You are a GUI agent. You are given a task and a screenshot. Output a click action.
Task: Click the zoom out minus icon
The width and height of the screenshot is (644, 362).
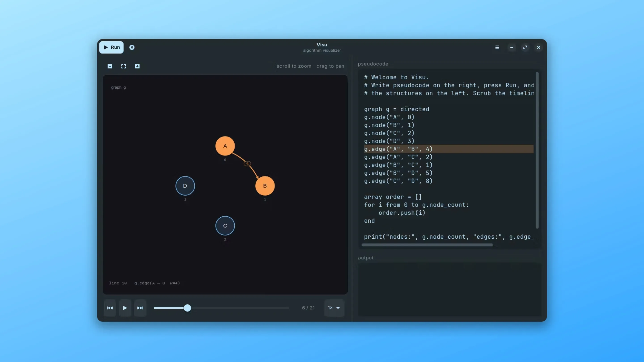coord(110,66)
